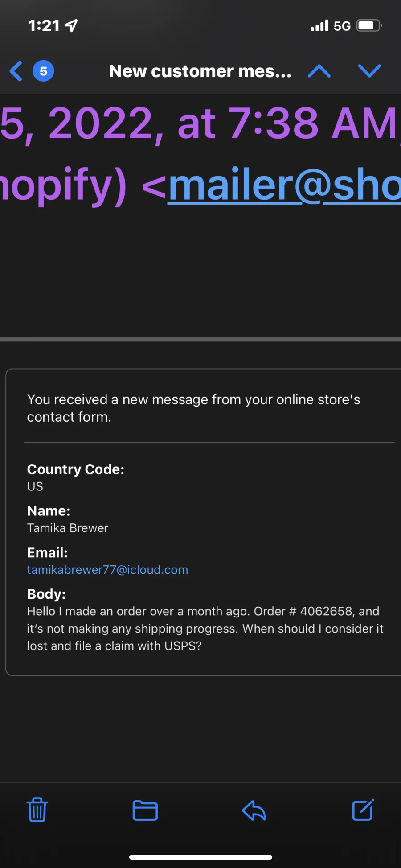Screen dimensions: 401x868
Task: Delete email with the trash icon
Action: (x=37, y=810)
